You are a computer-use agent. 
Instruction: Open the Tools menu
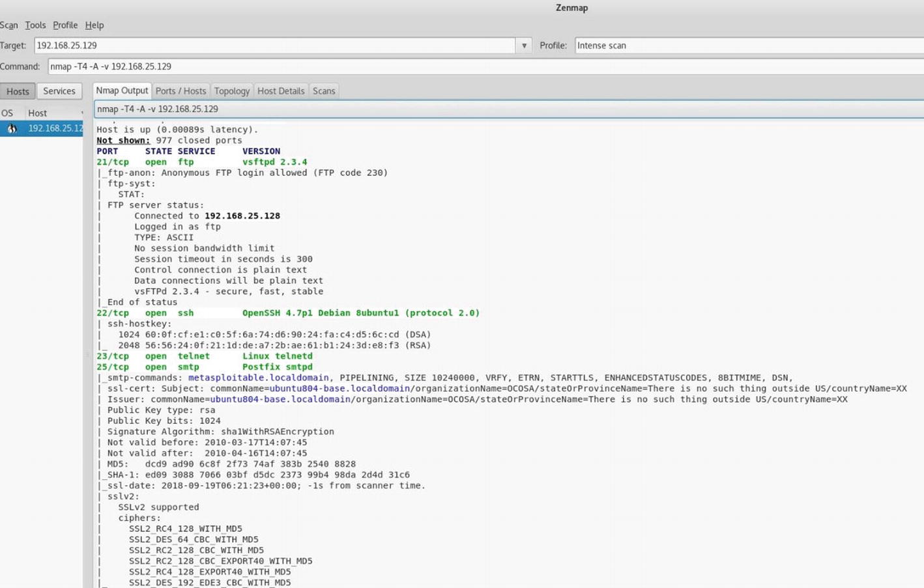tap(35, 25)
